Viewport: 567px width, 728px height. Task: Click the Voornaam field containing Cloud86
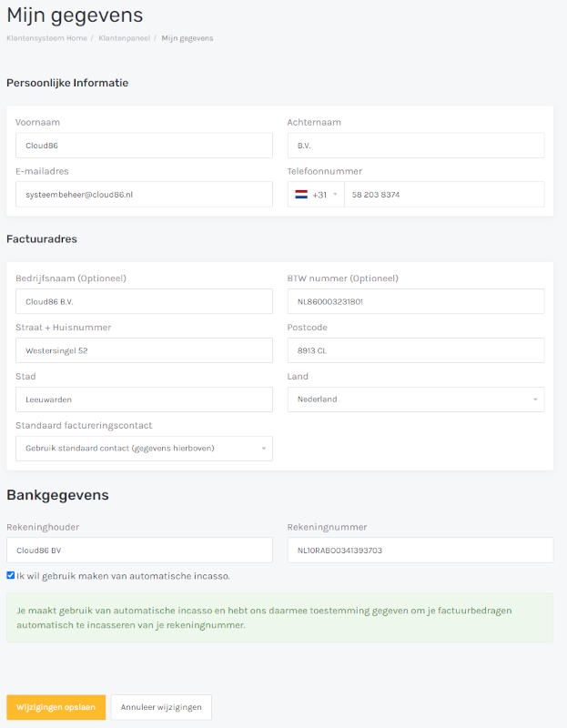pos(144,146)
